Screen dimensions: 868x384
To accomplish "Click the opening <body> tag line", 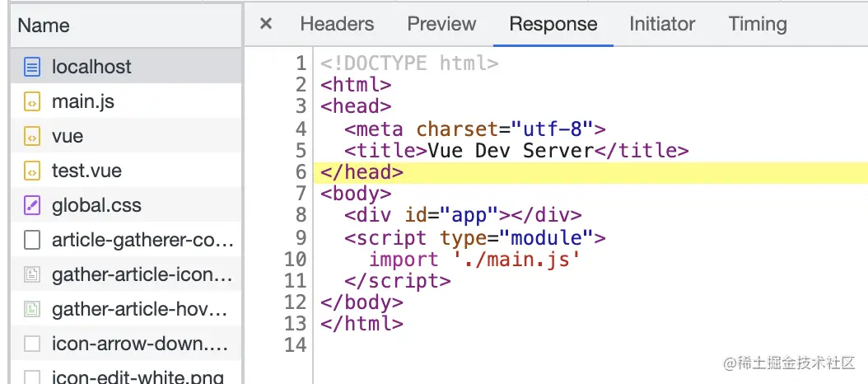I will pyautogui.click(x=356, y=194).
